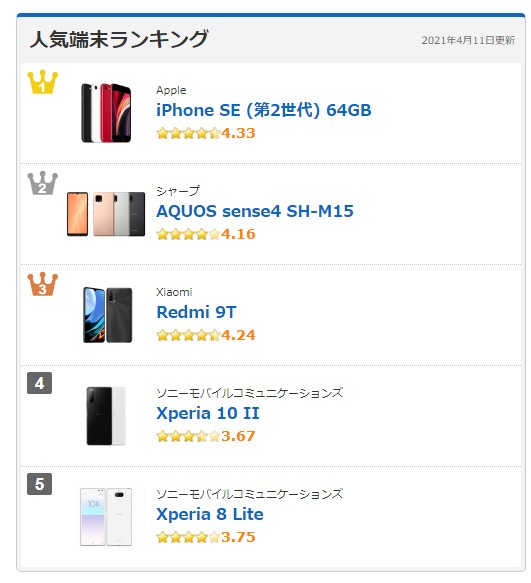The width and height of the screenshot is (531, 583).
Task: Open the Redmi 9T product link
Action: pos(196,312)
